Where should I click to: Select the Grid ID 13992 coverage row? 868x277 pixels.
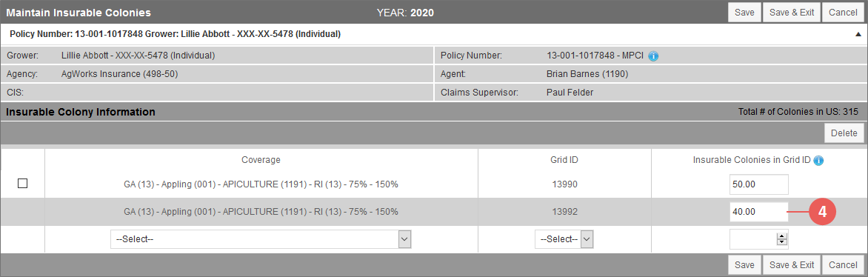point(433,212)
